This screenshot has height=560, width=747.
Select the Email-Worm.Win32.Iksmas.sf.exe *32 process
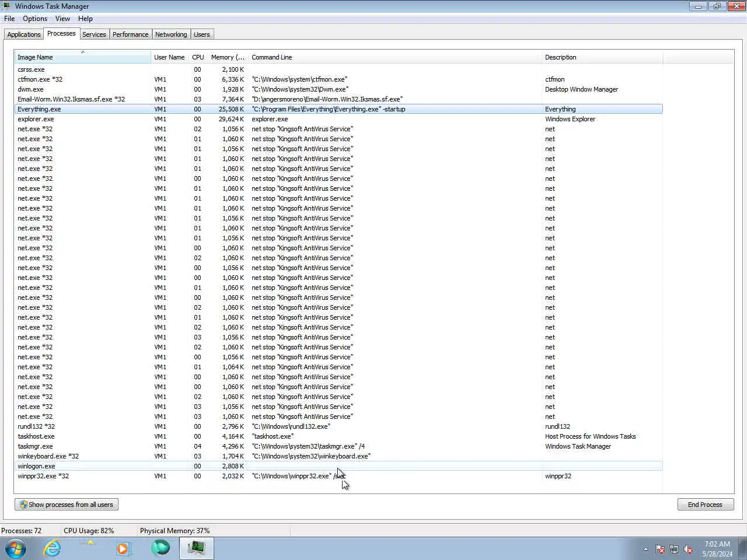[x=338, y=99]
